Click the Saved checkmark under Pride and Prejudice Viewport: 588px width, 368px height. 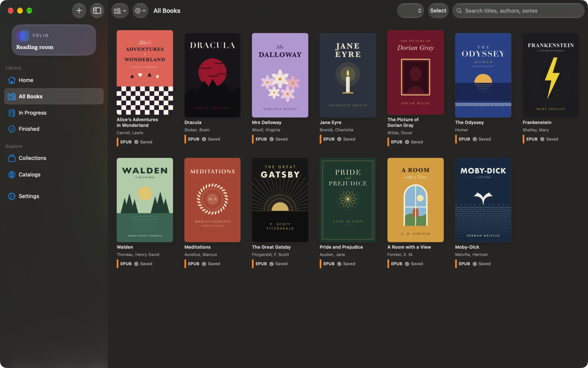coord(339,264)
